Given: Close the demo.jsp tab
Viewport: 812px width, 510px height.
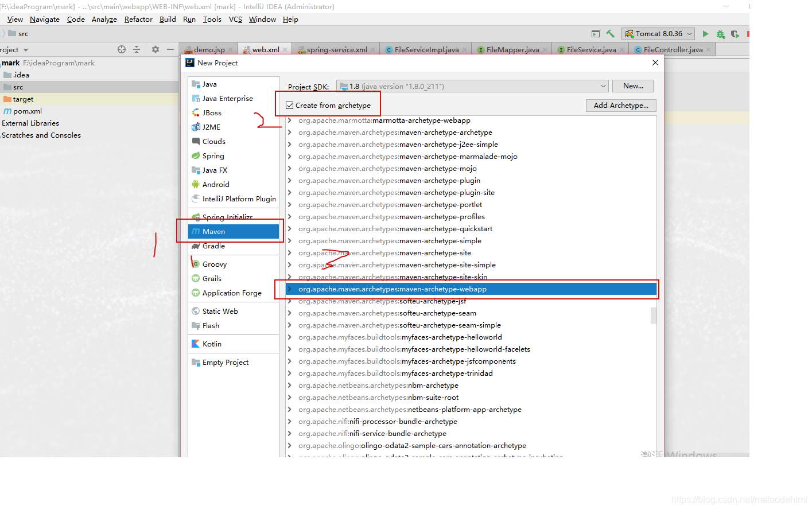Looking at the screenshot, I should (x=231, y=50).
